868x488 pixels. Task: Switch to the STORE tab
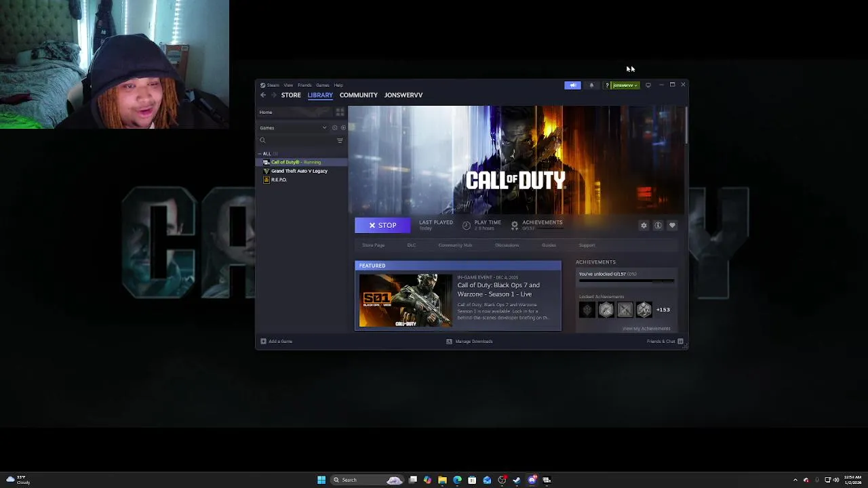point(291,95)
